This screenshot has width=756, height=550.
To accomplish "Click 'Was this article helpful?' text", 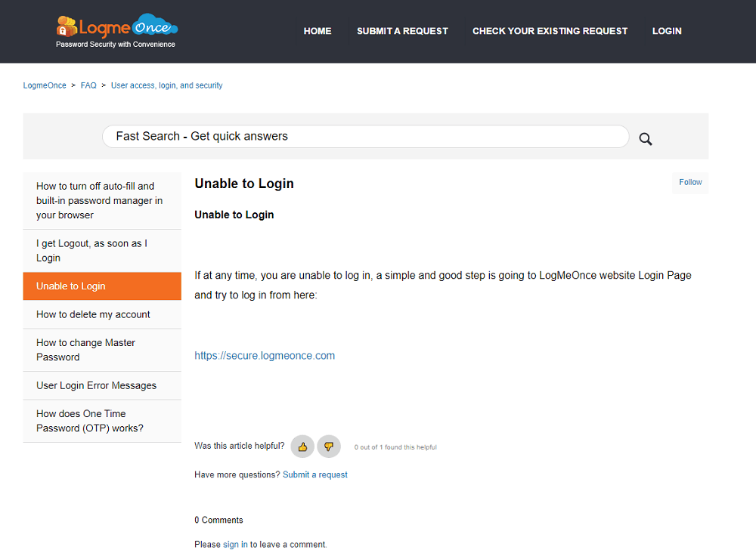I will click(x=240, y=446).
